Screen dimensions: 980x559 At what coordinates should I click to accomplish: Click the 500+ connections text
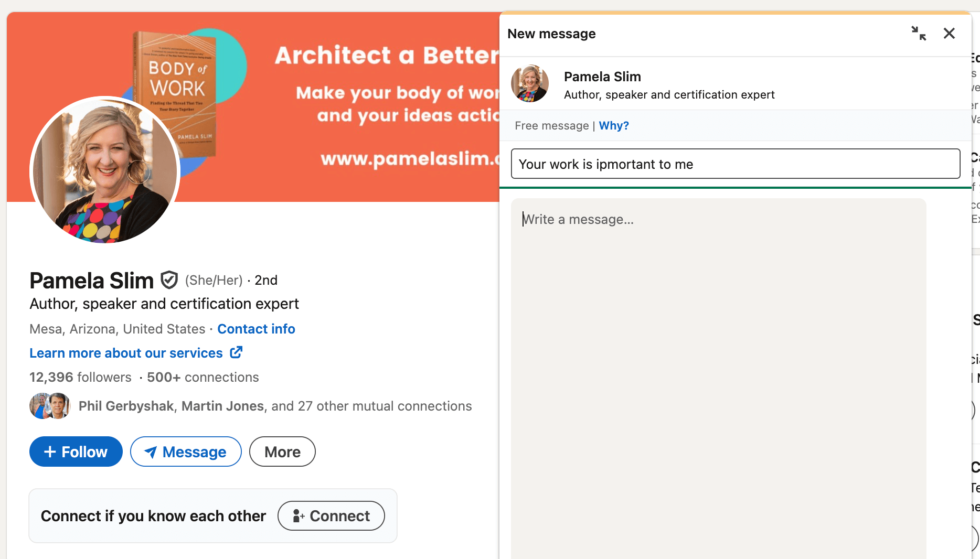[203, 378]
